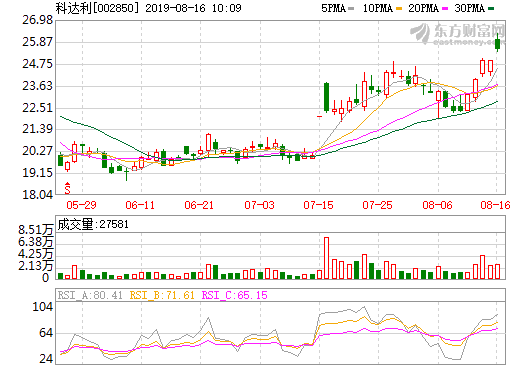Click the 25.87 price axis label

[x=37, y=42]
